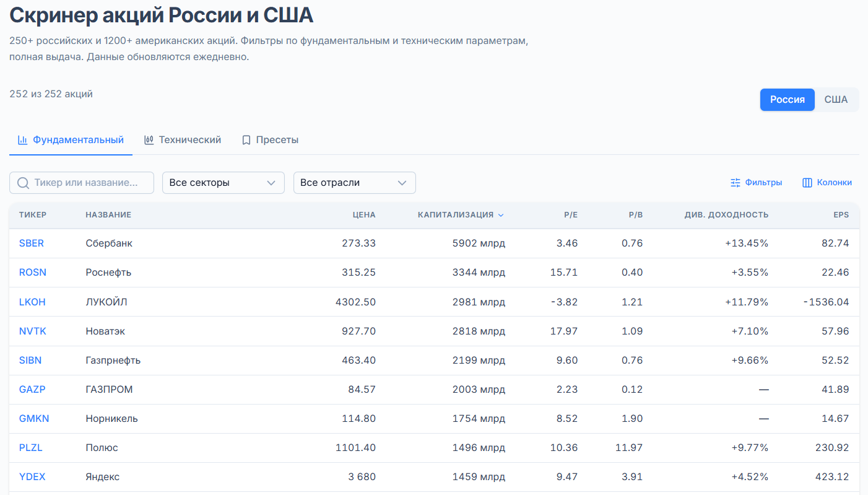Click the price 4302.50
The height and width of the screenshot is (495, 868).
pyautogui.click(x=355, y=302)
